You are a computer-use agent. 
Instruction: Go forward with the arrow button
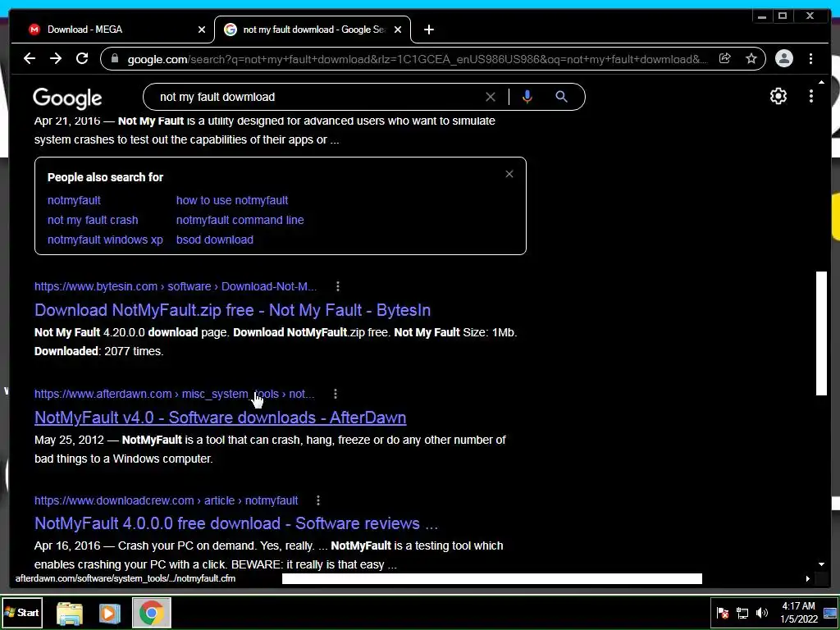56,58
